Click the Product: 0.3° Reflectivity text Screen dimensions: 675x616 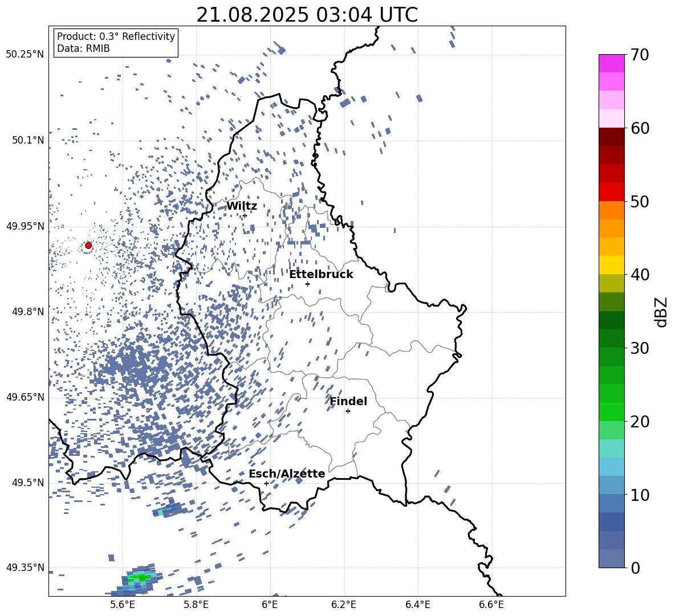pos(116,36)
